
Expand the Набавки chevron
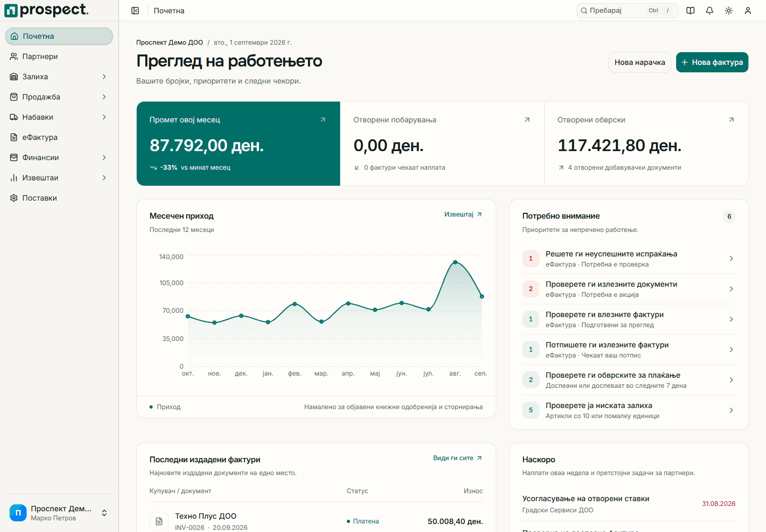click(x=104, y=117)
